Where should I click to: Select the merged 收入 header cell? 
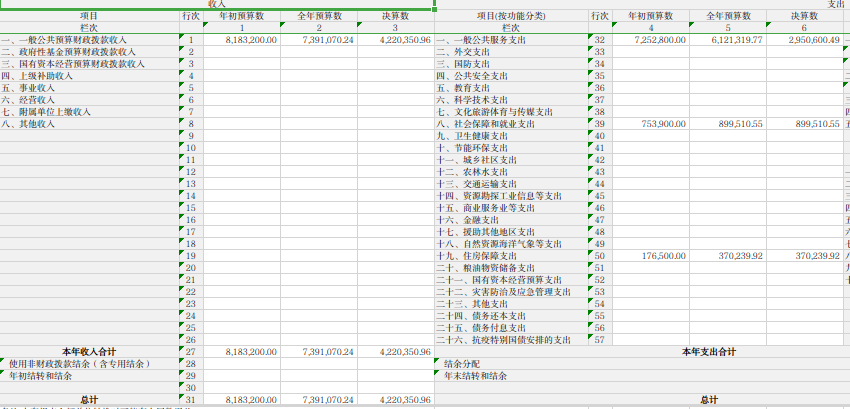[x=217, y=4]
